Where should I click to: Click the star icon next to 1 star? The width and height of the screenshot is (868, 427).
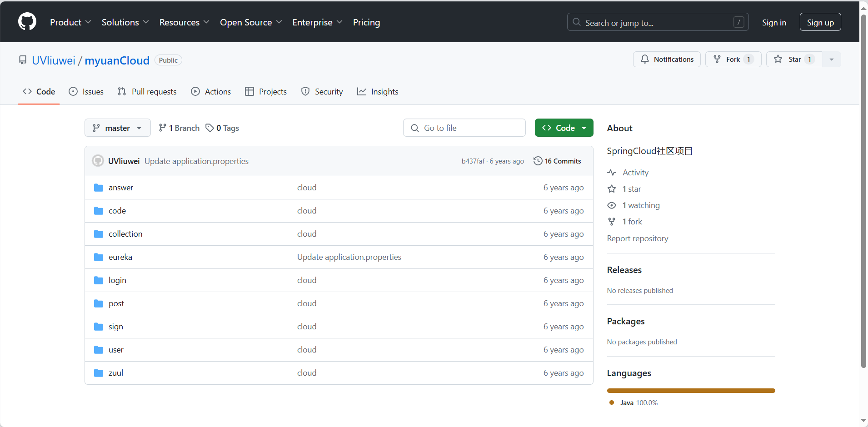612,189
